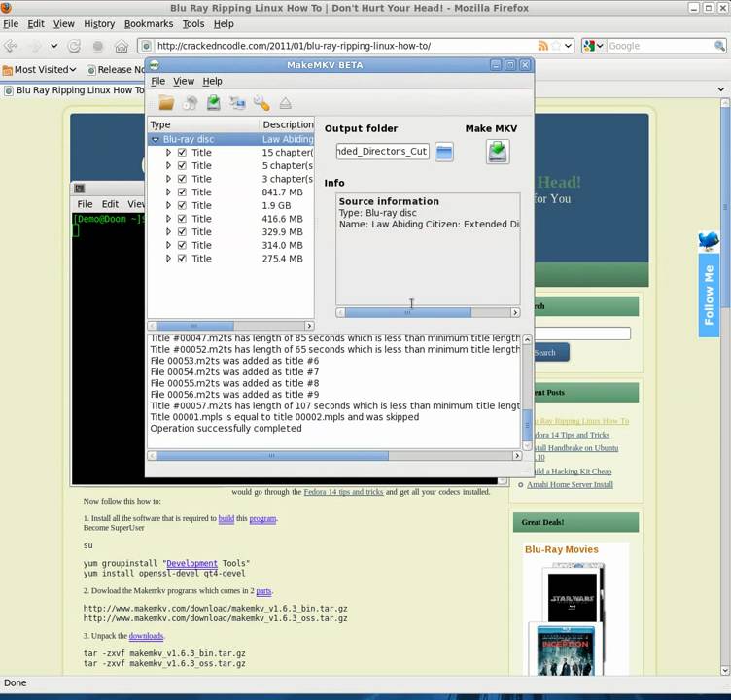731x700 pixels.
Task: Click the Google search input box
Action: 660,46
